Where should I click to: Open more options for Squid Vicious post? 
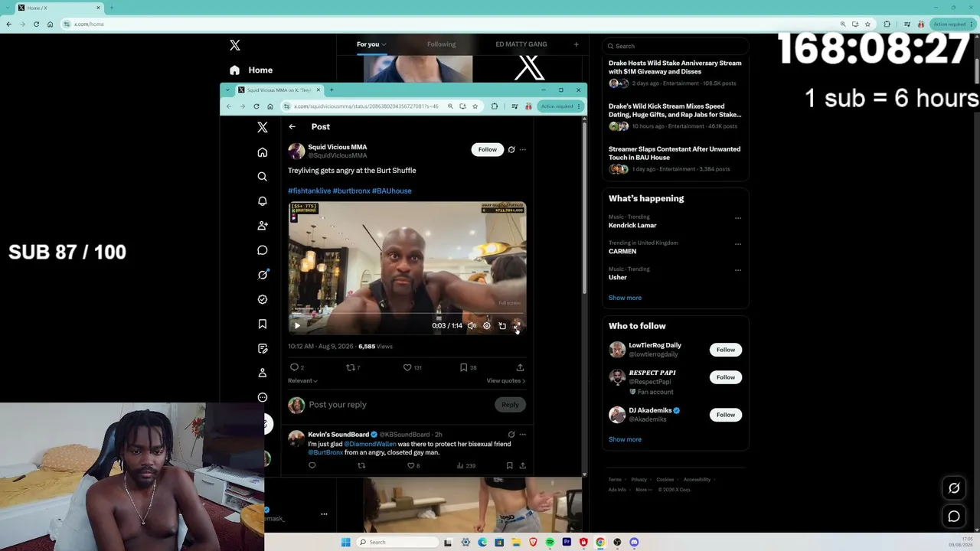523,149
